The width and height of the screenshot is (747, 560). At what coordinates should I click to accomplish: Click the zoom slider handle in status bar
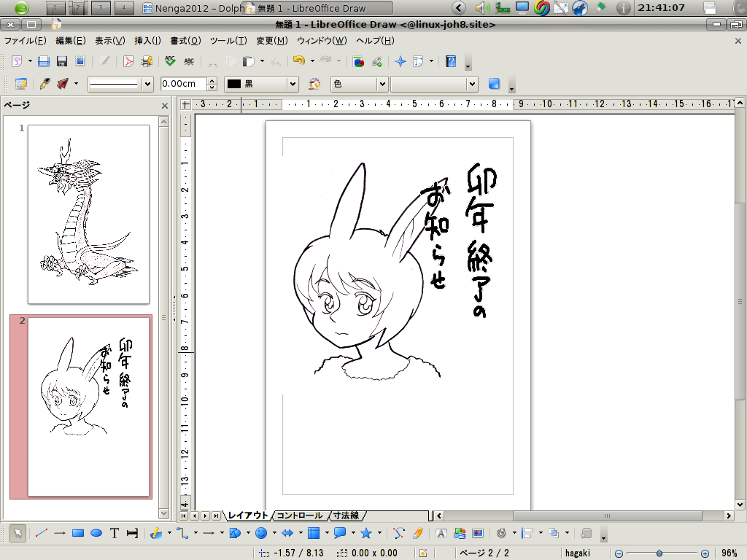tap(659, 553)
